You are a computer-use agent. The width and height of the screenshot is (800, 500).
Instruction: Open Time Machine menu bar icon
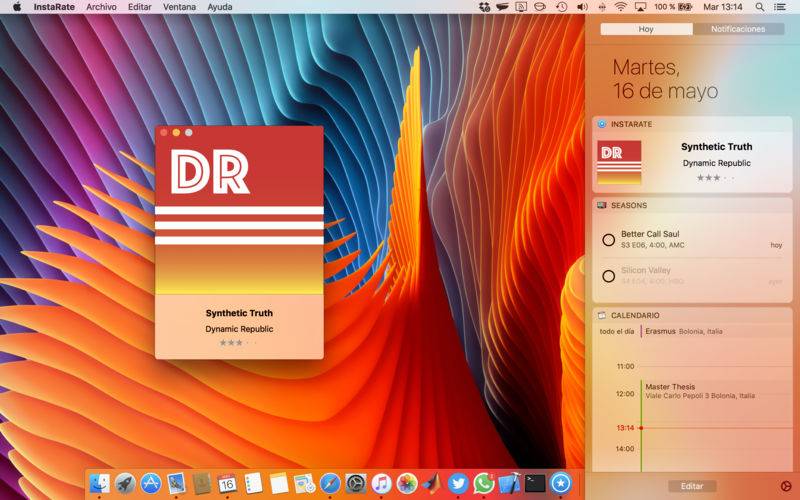[561, 7]
